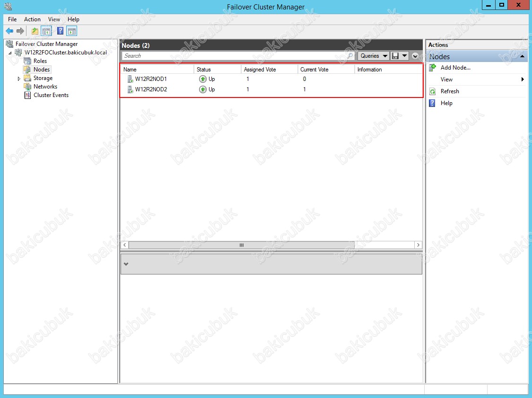
Task: Click the Failover Cluster Manager root icon
Action: click(x=9, y=44)
